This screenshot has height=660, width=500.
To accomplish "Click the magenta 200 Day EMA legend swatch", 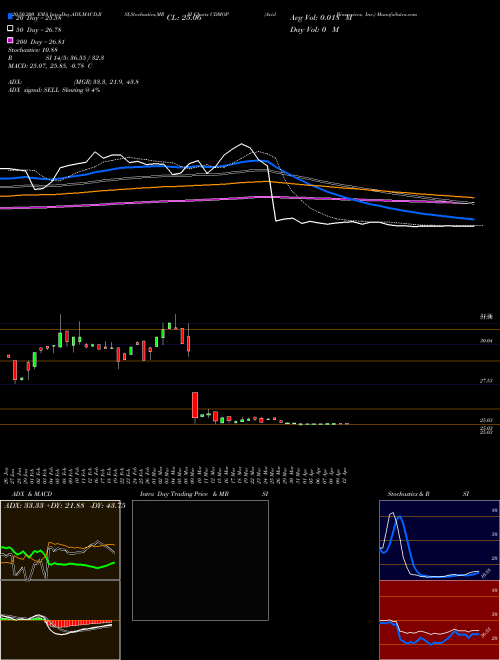I will [10, 40].
